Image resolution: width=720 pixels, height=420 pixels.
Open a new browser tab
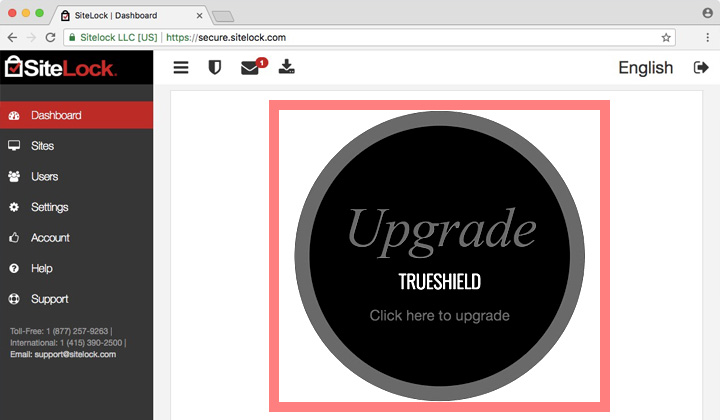click(223, 17)
